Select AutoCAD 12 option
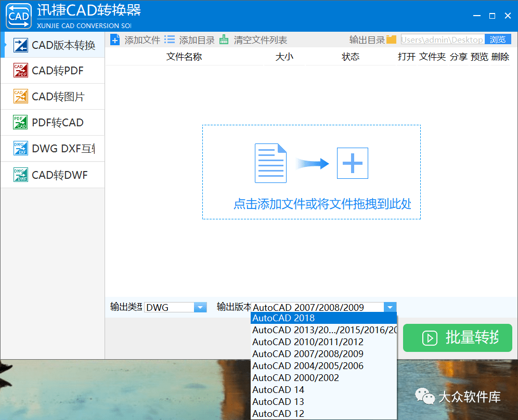This screenshot has height=420, width=518. pos(323,413)
